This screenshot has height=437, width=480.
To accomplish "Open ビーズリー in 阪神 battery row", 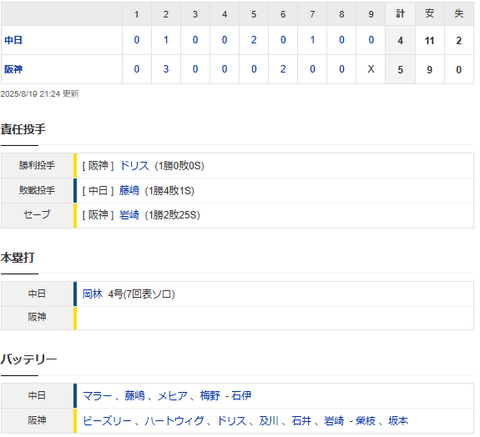I will point(107,421).
